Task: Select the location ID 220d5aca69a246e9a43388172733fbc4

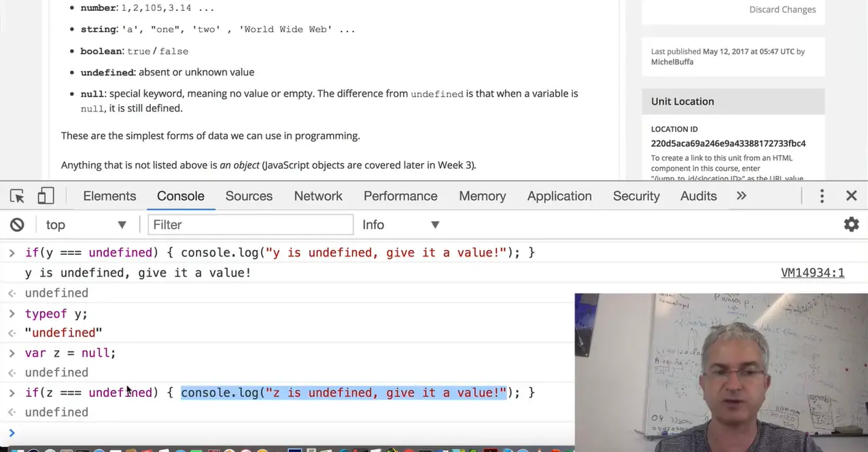Action: [x=728, y=143]
